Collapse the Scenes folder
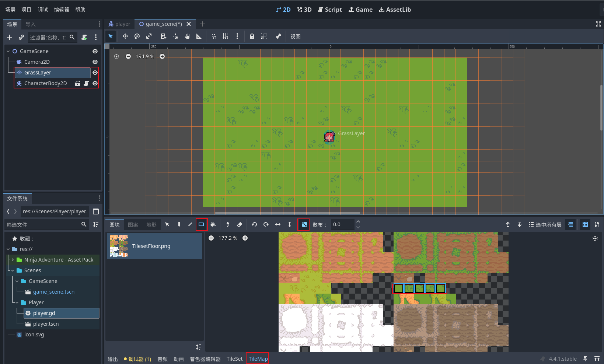This screenshot has width=604, height=364. [13, 270]
